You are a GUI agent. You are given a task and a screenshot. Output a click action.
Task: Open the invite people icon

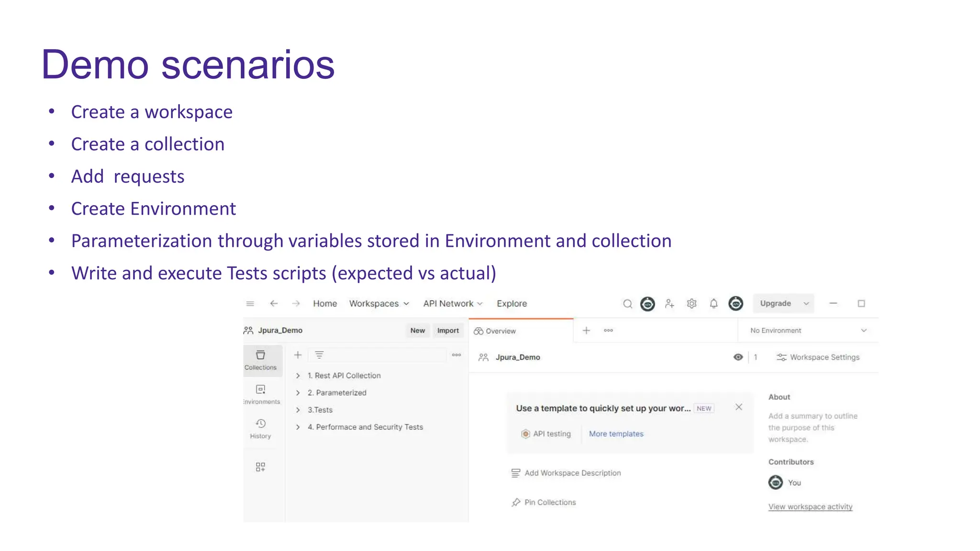pos(669,304)
